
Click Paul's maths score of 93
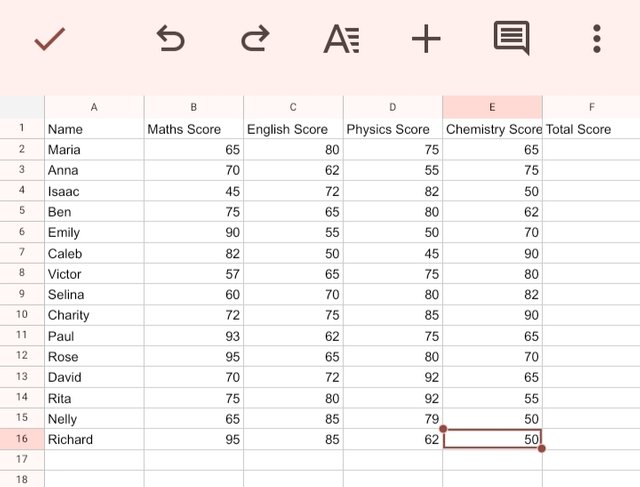point(193,336)
